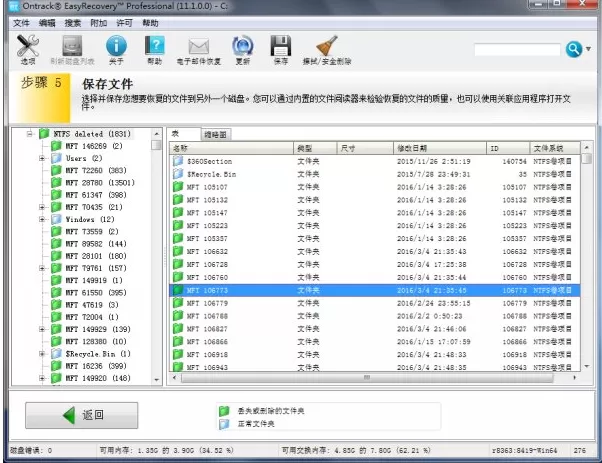Click the application icon in title bar

pos(14,6)
